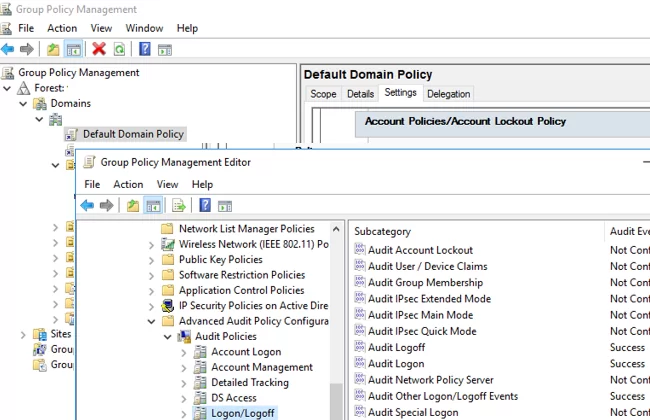
Task: Select Account Management in the tree
Action: [x=262, y=367]
